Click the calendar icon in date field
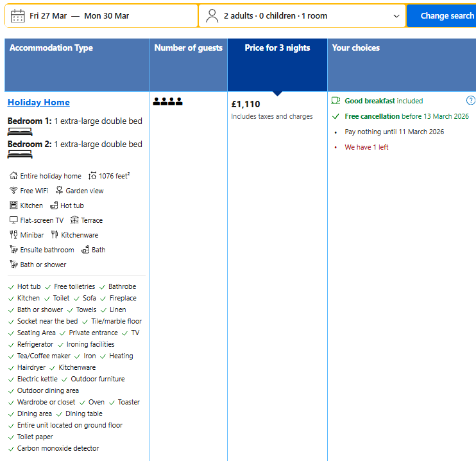This screenshot has width=476, height=461. tap(18, 16)
